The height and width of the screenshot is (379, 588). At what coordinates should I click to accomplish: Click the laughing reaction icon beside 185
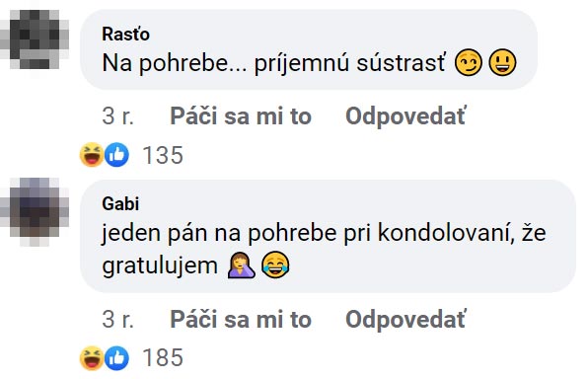pos(92,358)
